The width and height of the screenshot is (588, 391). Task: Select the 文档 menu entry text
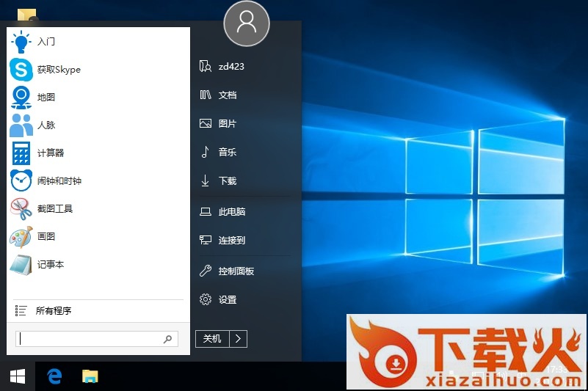(x=228, y=95)
